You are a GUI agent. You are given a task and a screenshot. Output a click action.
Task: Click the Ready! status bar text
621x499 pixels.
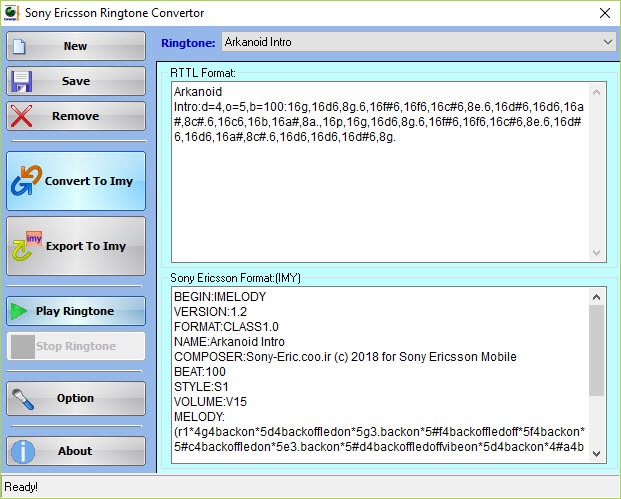(x=21, y=487)
